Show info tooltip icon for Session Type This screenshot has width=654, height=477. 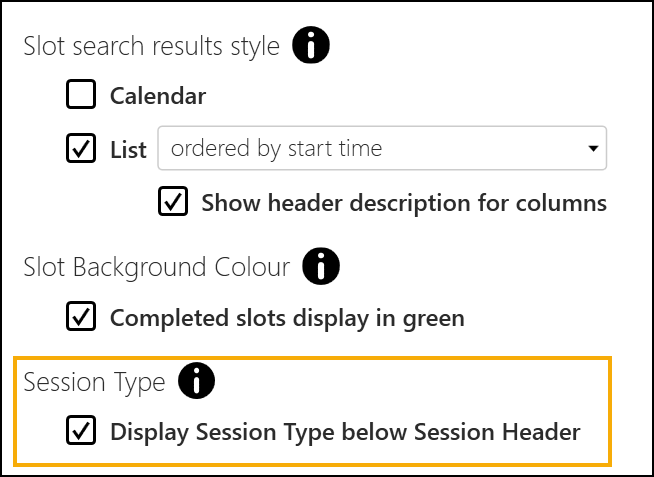(x=197, y=381)
